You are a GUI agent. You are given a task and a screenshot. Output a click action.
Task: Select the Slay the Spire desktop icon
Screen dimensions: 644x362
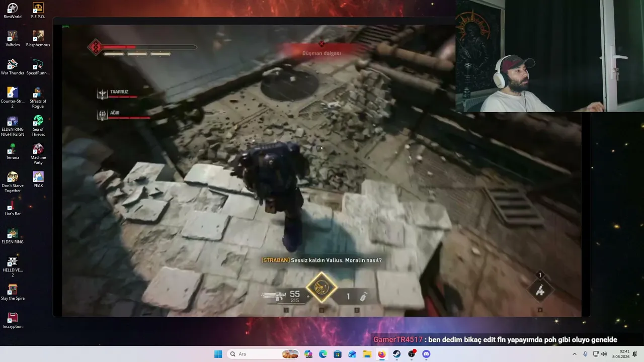pos(13,292)
